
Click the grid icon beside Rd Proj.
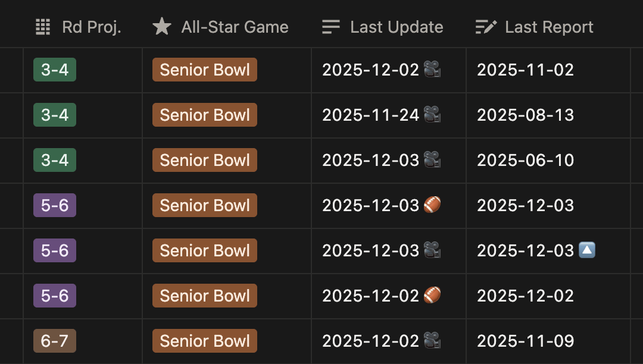pyautogui.click(x=43, y=27)
